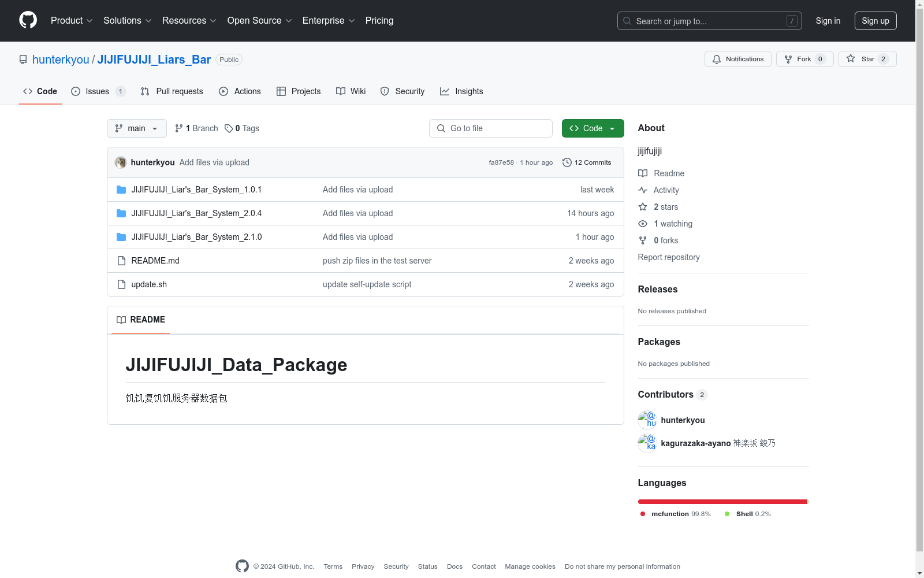
Task: Click the fork icon beside 0 forks
Action: coord(643,240)
